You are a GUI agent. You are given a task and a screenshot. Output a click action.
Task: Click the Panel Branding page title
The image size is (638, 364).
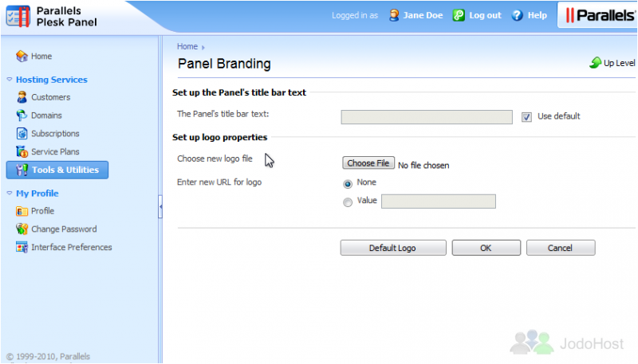coord(224,64)
